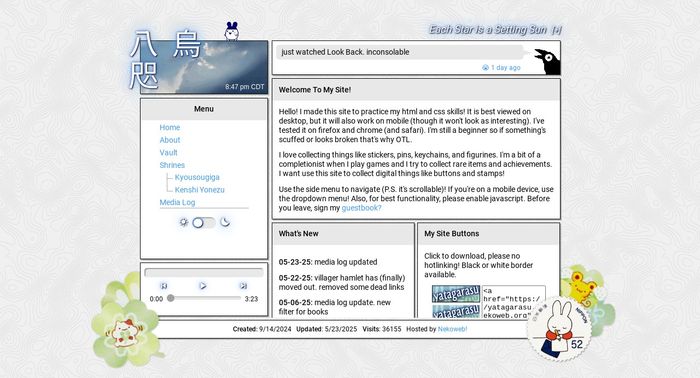
Task: Skip to next track in music player
Action: tap(243, 286)
